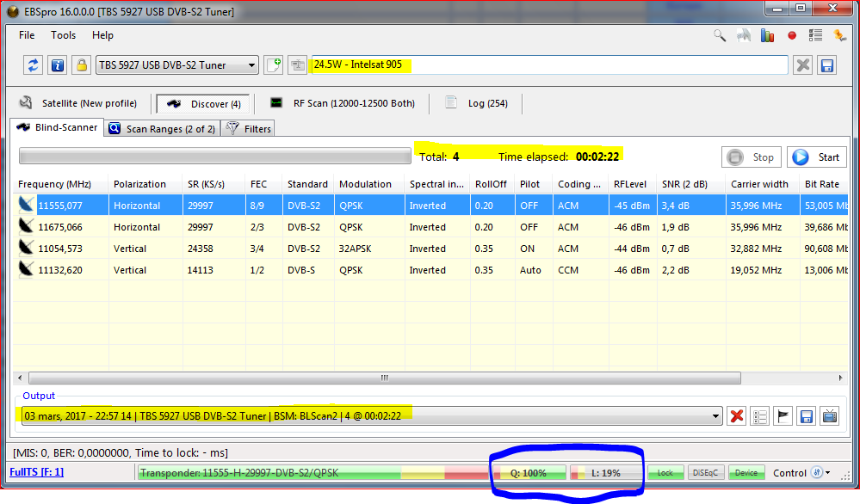Toggle the DiSEqC status indicator
The image size is (860, 504).
pos(706,473)
